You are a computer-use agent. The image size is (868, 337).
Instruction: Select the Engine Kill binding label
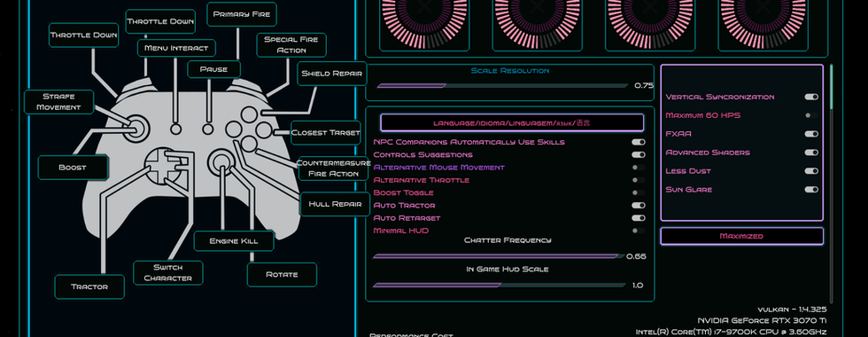click(234, 240)
